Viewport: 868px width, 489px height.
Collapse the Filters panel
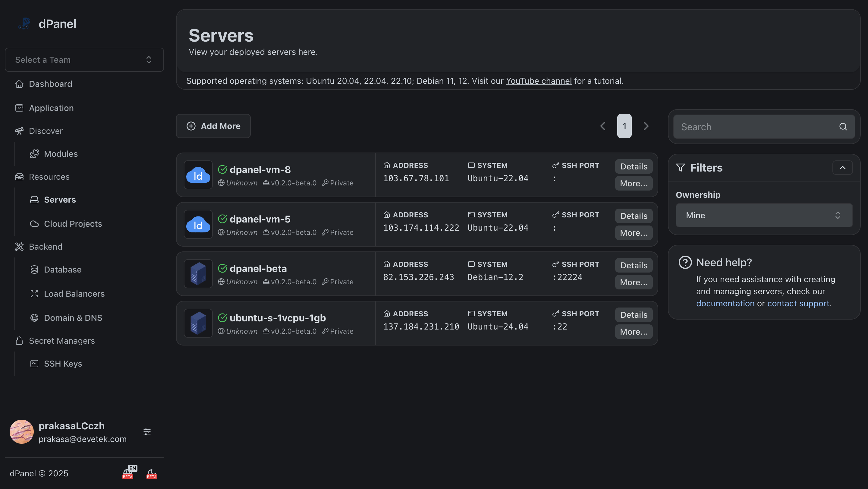click(x=842, y=168)
